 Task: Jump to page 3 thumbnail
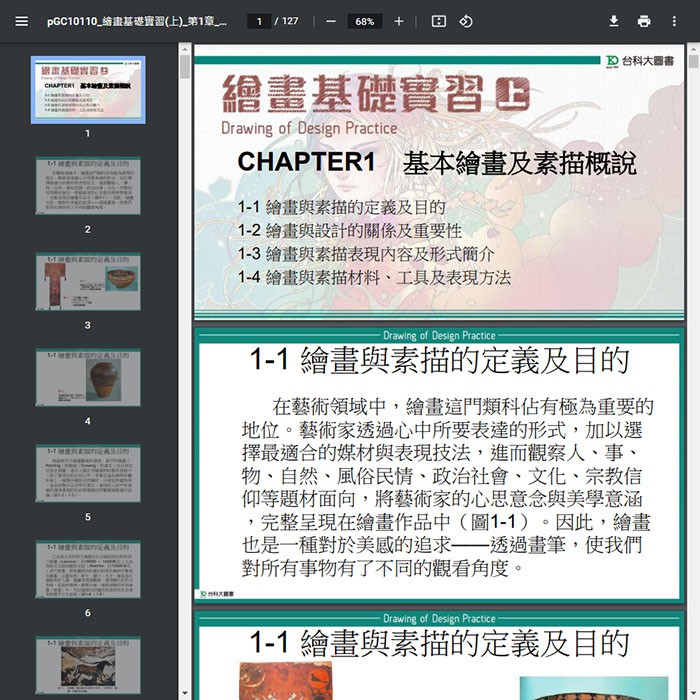pyautogui.click(x=88, y=281)
